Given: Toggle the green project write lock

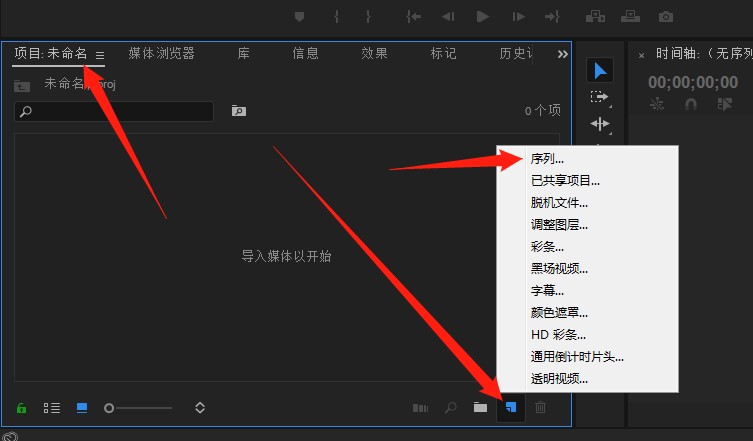Looking at the screenshot, I should point(21,408).
